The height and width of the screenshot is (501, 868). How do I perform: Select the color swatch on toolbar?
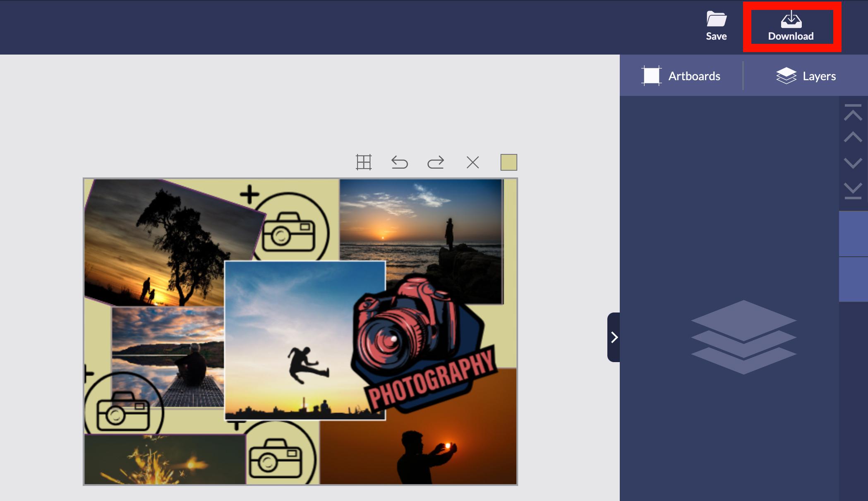(508, 162)
